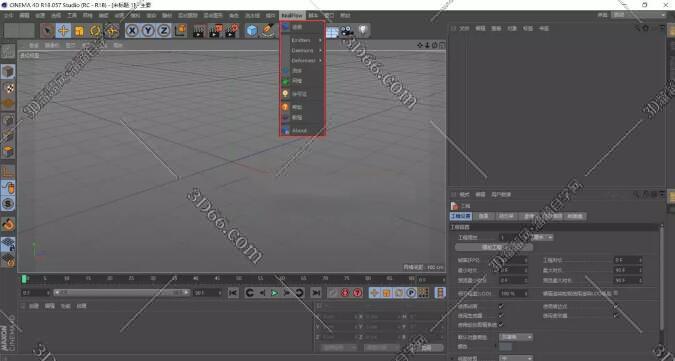The width and height of the screenshot is (675, 361).
Task: Click the default object color swatch
Action: pos(506,346)
